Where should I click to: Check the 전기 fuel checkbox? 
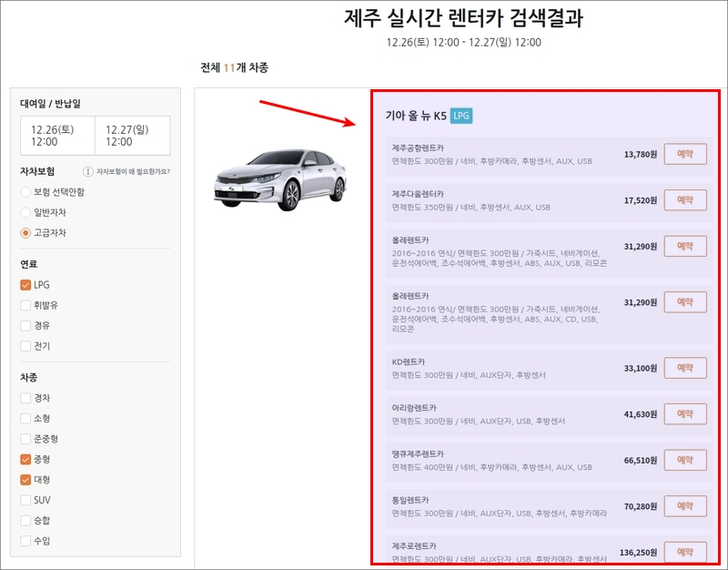click(x=25, y=346)
